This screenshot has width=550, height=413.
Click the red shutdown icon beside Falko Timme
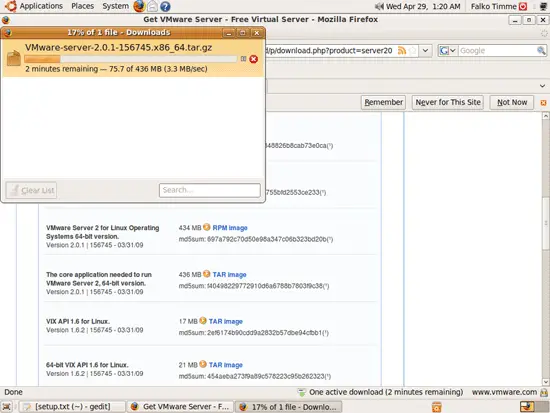(x=523, y=6)
